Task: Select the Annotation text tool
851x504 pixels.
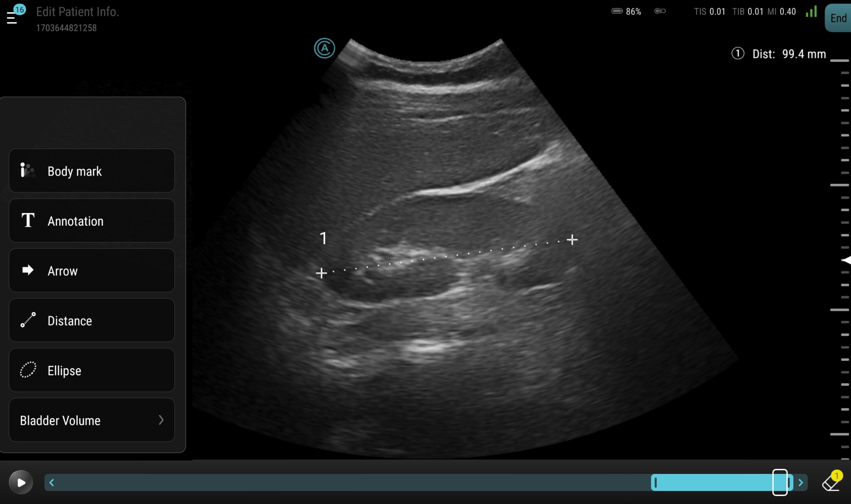Action: tap(92, 221)
